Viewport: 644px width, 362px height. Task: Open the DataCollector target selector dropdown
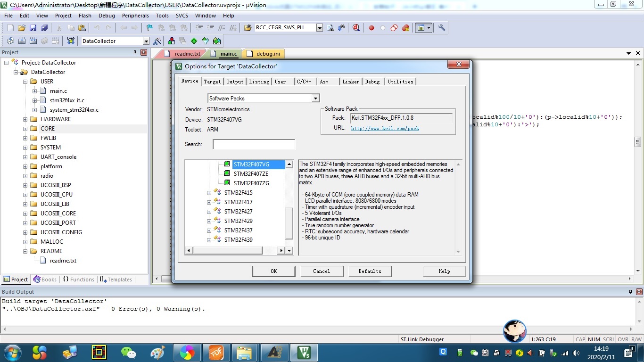(146, 41)
